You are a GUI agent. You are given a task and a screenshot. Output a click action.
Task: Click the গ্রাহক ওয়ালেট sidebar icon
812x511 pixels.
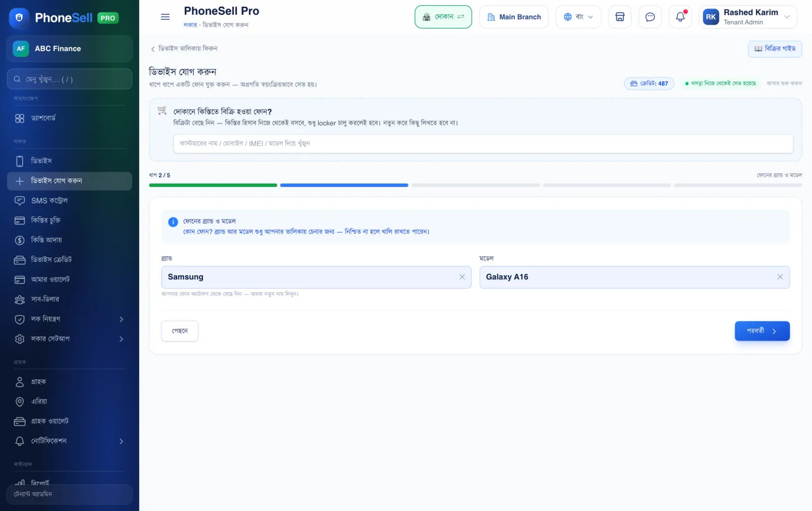pyautogui.click(x=20, y=422)
